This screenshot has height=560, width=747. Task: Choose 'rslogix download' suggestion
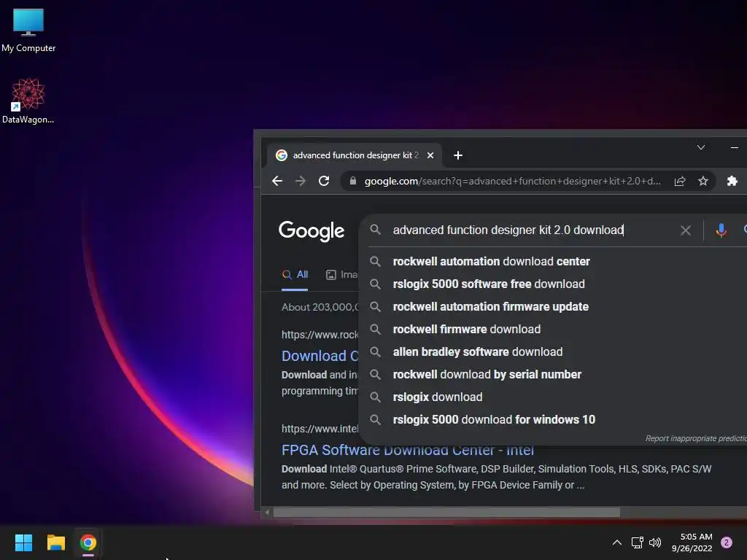[x=438, y=397]
